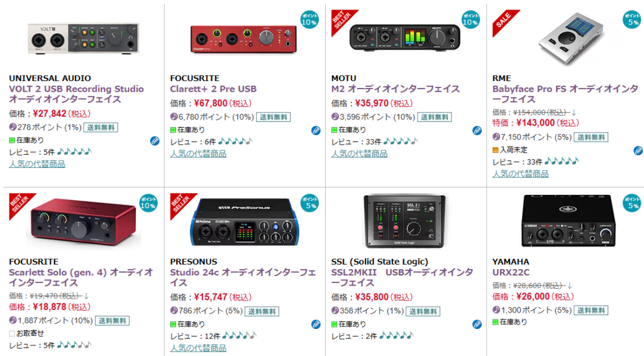Click the PreSonus Studio 24c product image

coord(245,224)
